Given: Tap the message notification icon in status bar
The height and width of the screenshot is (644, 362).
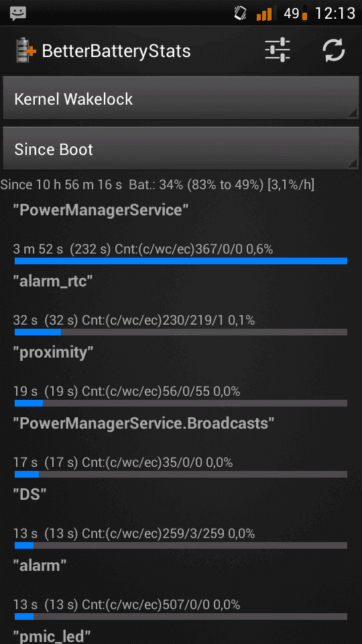Looking at the screenshot, I should (x=17, y=13).
